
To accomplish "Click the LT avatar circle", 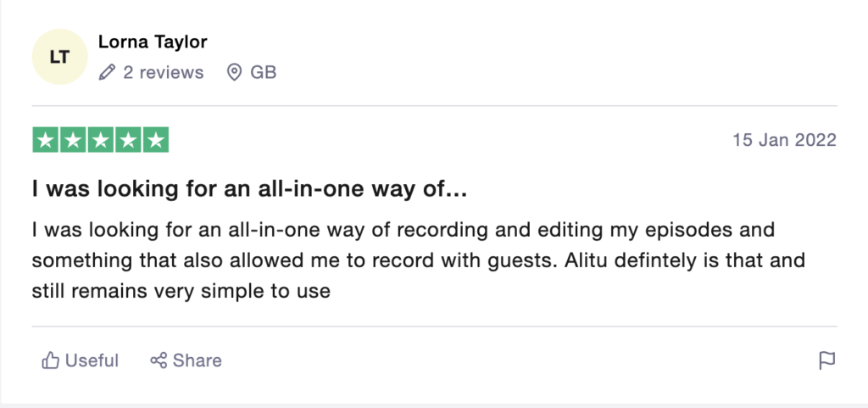I will click(x=60, y=57).
